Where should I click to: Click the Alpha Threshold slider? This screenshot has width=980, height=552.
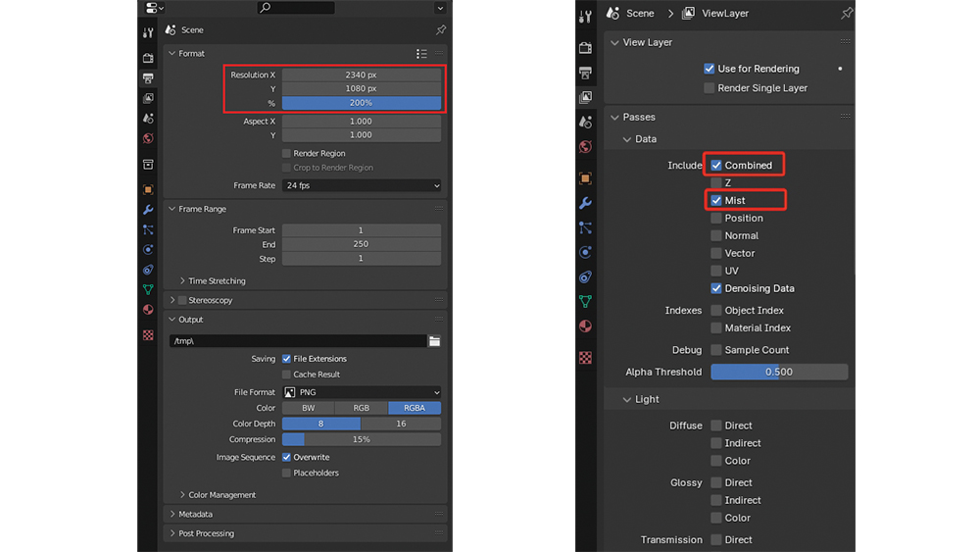778,373
